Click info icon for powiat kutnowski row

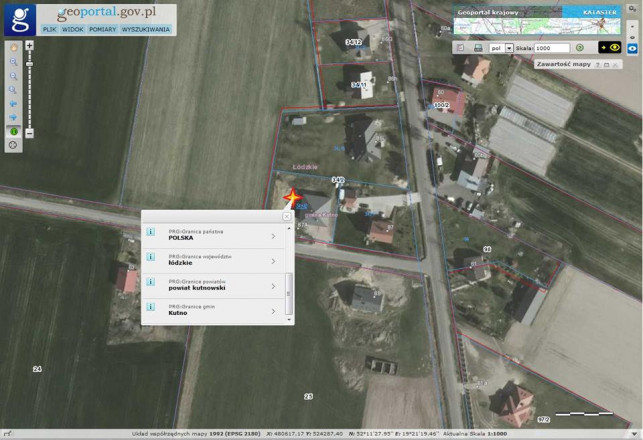[150, 282]
